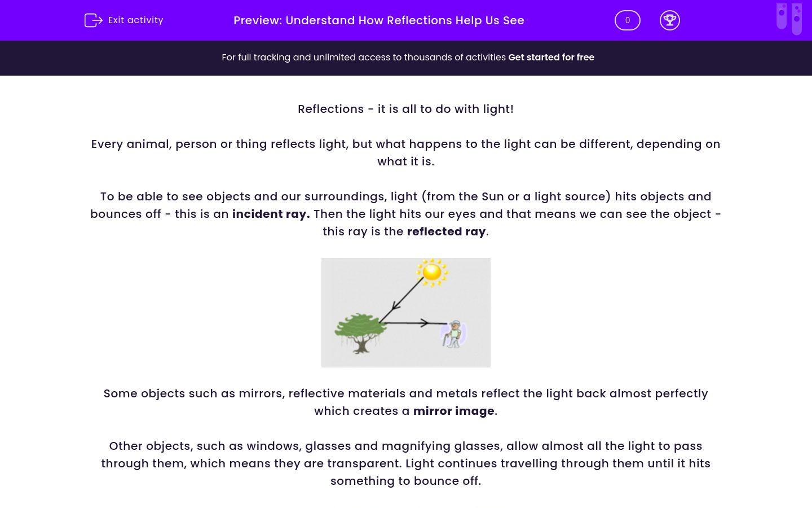This screenshot has width=812, height=508.
Task: Click the diagram thumbnail image
Action: [405, 312]
